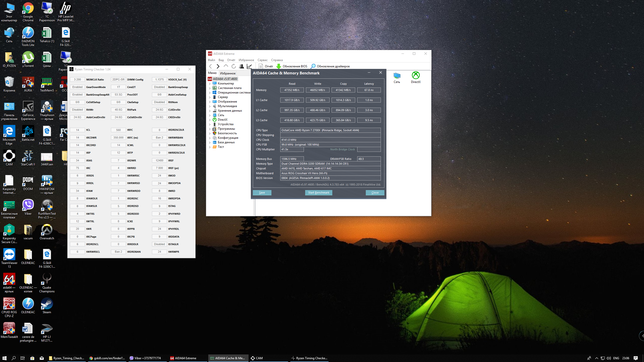Image resolution: width=644 pixels, height=362 pixels.
Task: Click the driver updates magnifier icon
Action: [313, 66]
